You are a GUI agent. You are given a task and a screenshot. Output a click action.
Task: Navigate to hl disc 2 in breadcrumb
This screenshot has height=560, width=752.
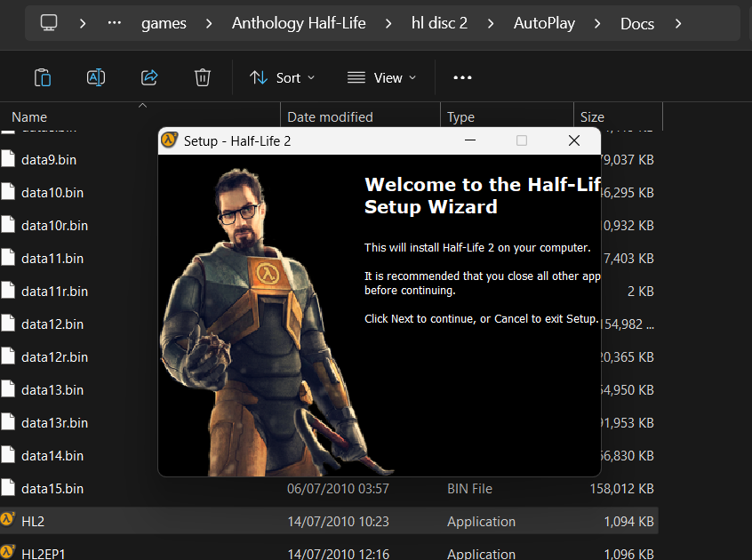pos(439,23)
